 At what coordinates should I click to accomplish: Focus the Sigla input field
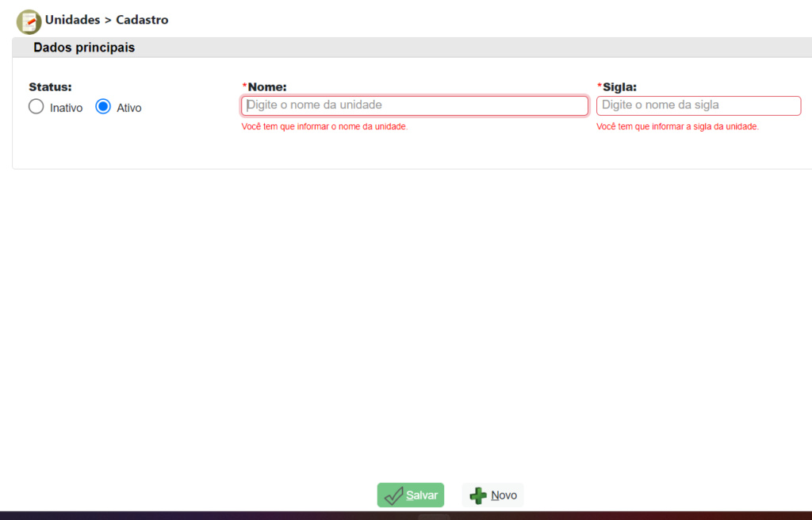click(698, 105)
